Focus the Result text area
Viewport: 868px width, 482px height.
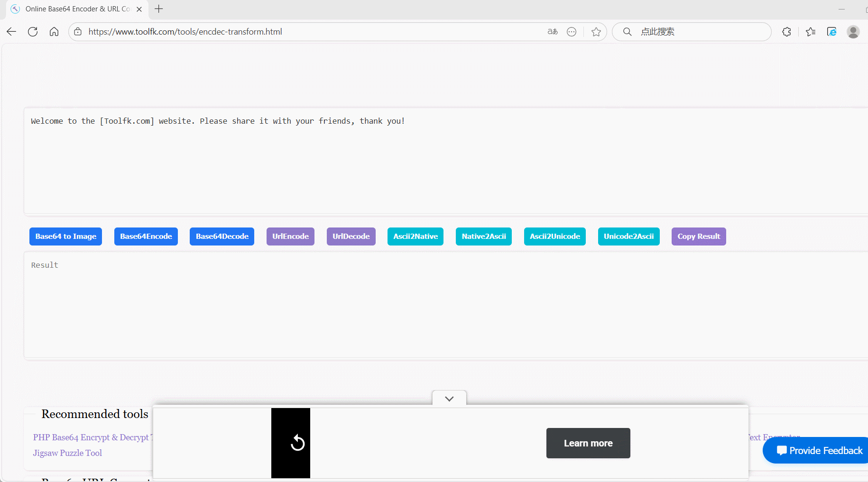[446, 305]
